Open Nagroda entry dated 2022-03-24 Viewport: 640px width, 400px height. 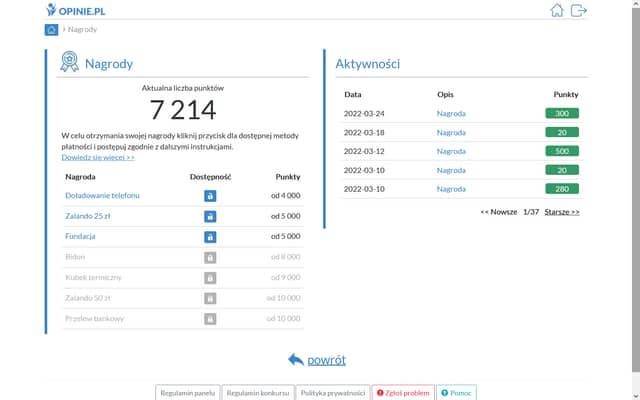[451, 114]
